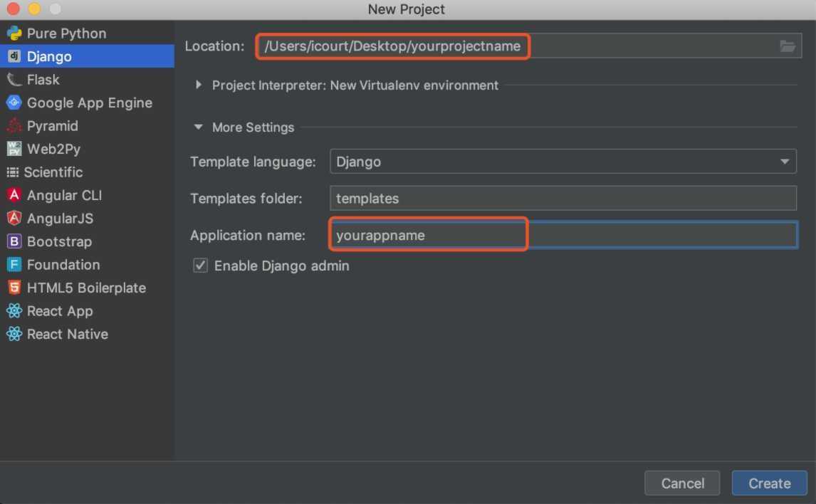Choose the Scientific project icon
This screenshot has width=816, height=504.
pos(13,172)
